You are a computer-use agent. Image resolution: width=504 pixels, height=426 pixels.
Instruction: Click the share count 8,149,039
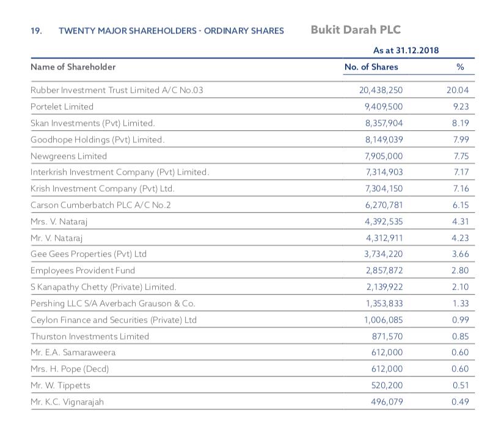click(x=384, y=139)
